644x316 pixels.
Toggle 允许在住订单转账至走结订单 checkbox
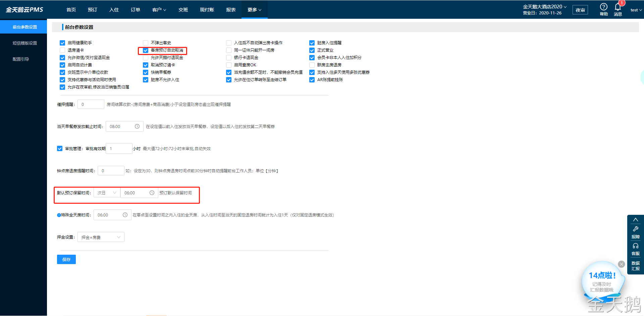229,80
